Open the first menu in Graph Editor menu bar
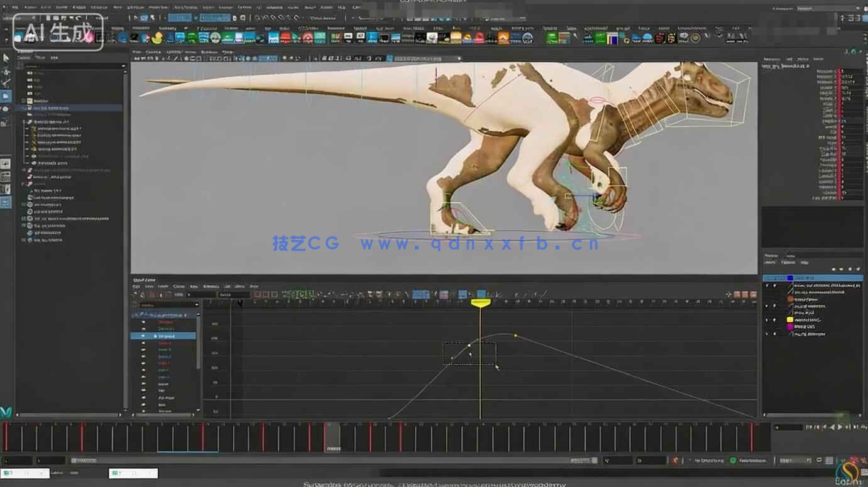 click(x=136, y=287)
